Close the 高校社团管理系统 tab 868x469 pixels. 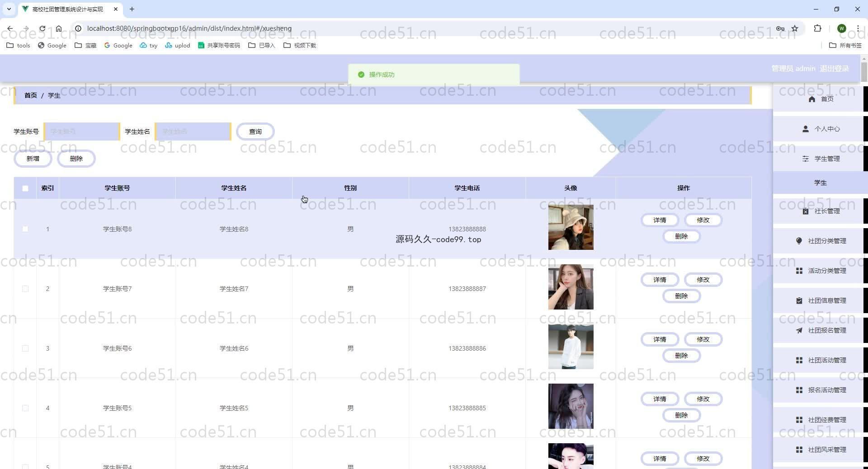tap(116, 9)
